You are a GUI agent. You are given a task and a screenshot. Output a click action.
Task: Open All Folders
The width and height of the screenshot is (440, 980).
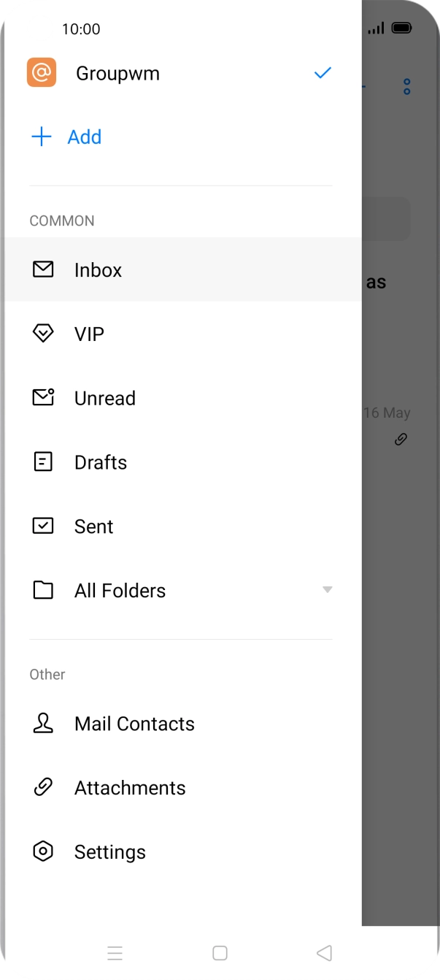click(x=120, y=590)
